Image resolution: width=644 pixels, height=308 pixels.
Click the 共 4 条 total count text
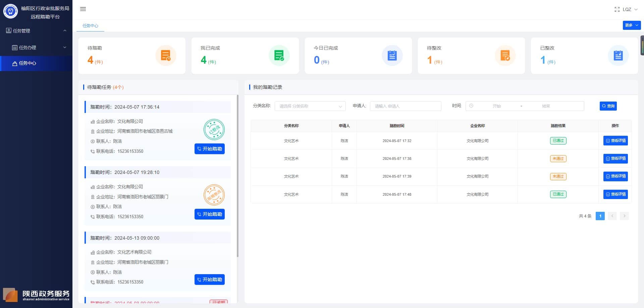[x=585, y=216]
